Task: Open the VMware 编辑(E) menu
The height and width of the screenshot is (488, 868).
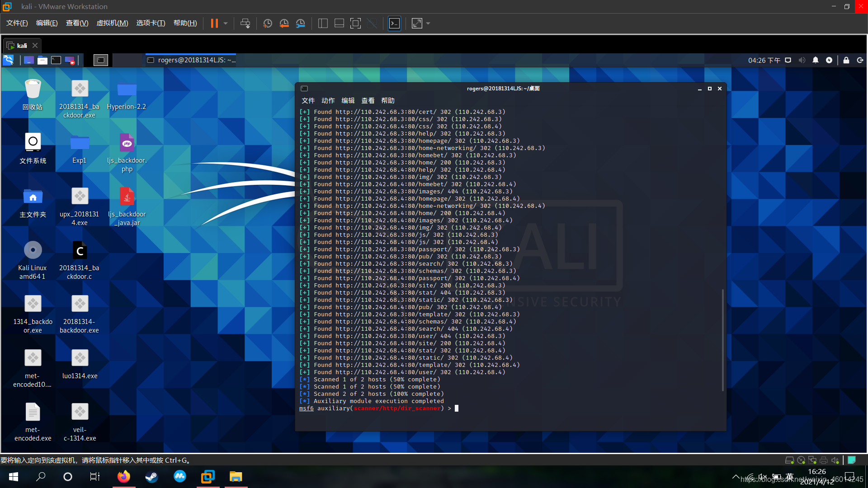Action: coord(47,23)
